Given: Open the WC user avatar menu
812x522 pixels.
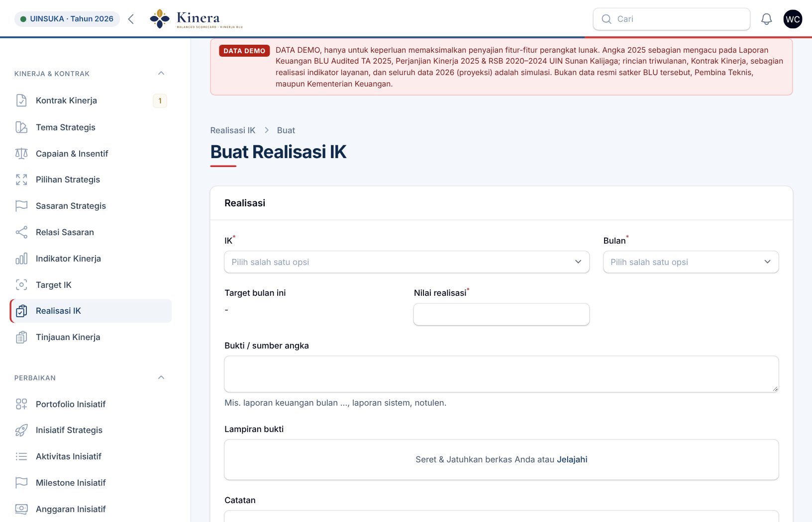Looking at the screenshot, I should (793, 19).
